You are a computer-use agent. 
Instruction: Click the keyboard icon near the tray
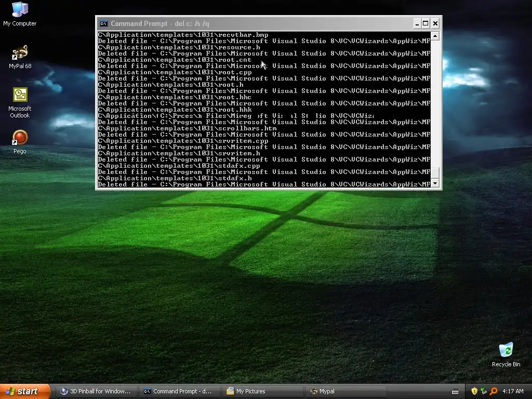(455, 392)
